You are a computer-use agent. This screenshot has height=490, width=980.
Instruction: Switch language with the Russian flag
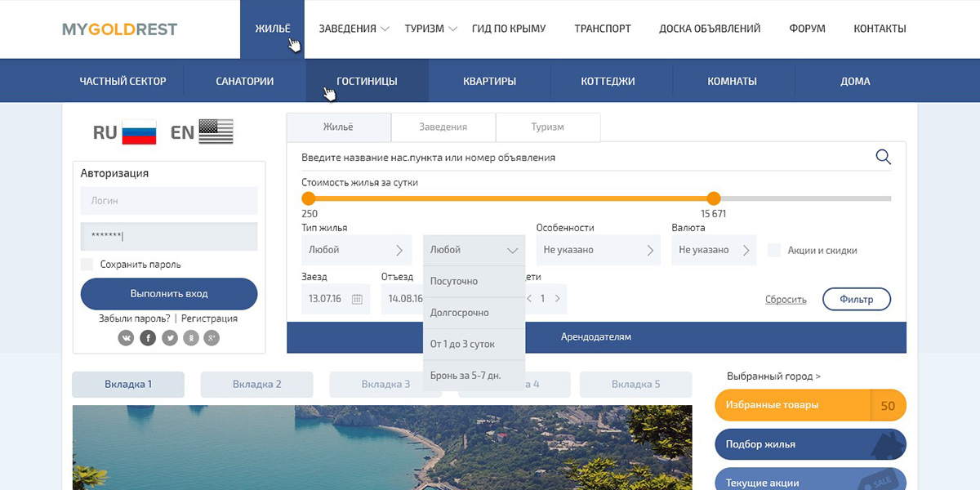pyautogui.click(x=139, y=132)
